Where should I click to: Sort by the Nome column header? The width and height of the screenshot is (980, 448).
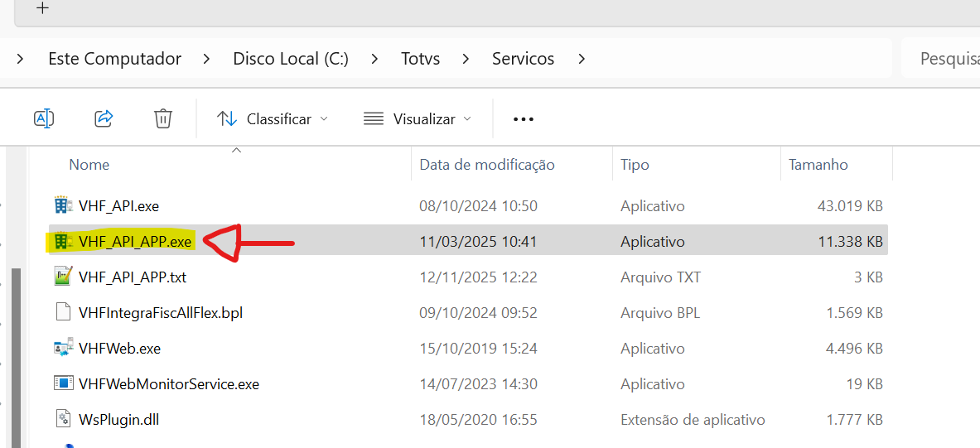89,165
